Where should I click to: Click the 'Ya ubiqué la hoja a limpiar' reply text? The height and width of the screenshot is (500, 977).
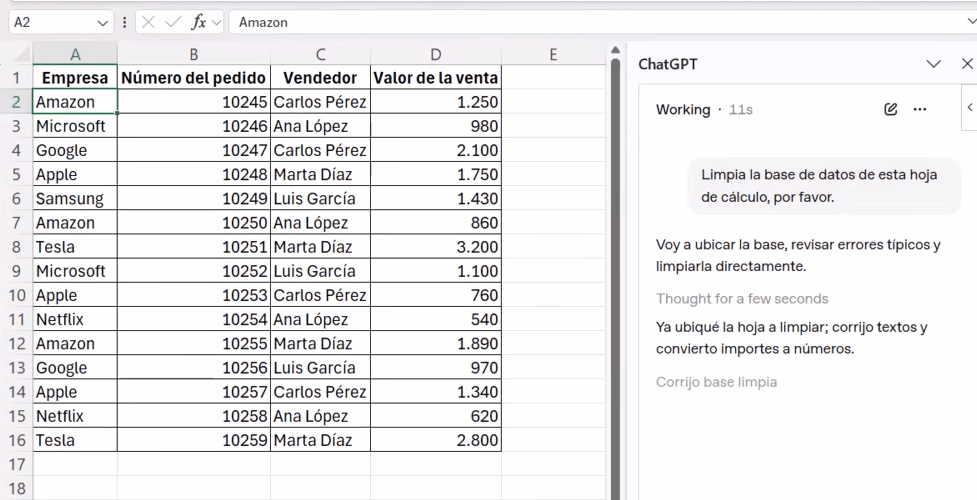coord(791,337)
